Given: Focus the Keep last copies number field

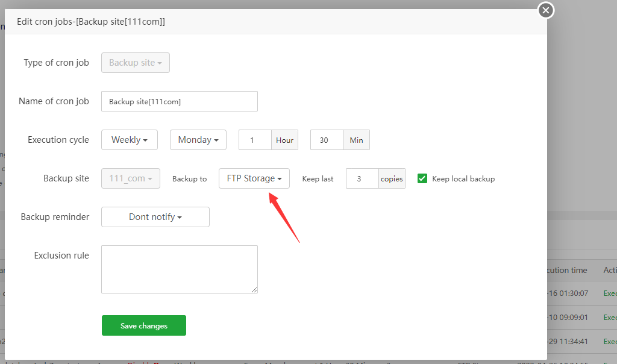Looking at the screenshot, I should [362, 178].
